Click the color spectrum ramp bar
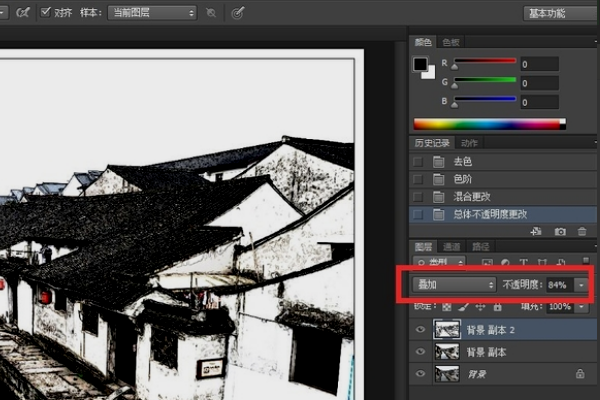Image resolution: width=600 pixels, height=400 pixels. [x=489, y=124]
